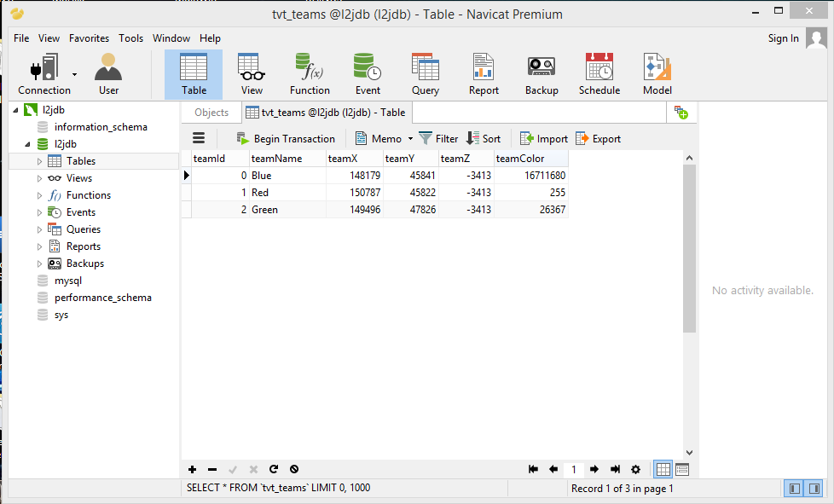Open the Report toolbar icon
The height and width of the screenshot is (504, 834).
(x=484, y=74)
